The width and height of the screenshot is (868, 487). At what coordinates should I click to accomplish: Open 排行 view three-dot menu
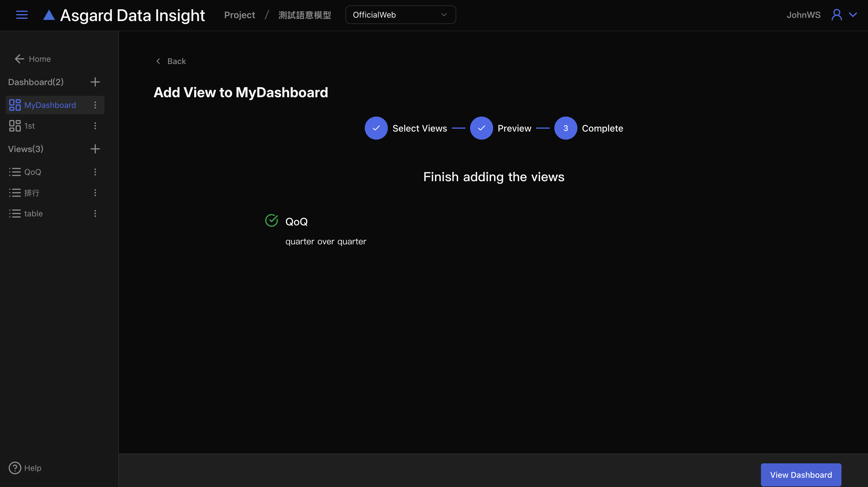(95, 193)
